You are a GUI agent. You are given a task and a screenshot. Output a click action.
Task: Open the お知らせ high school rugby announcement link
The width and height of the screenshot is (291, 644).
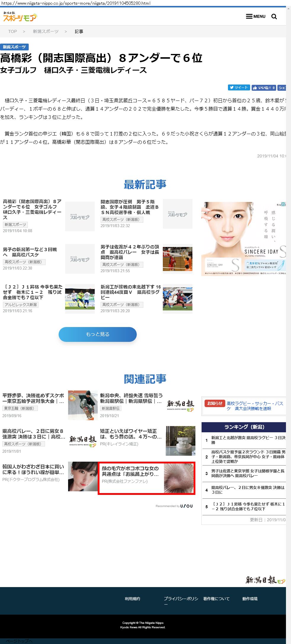point(255,406)
